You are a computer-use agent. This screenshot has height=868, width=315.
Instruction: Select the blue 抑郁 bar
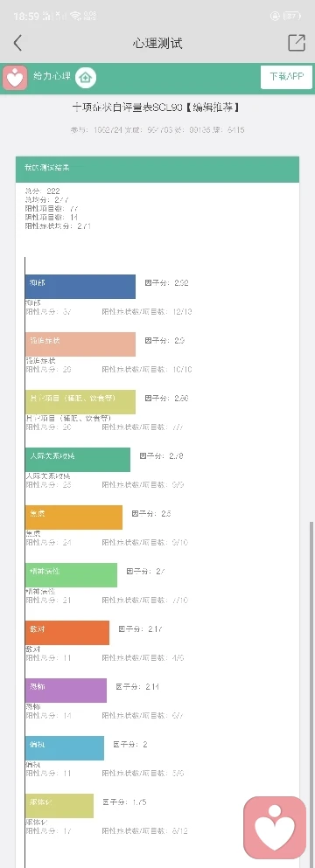coord(80,287)
